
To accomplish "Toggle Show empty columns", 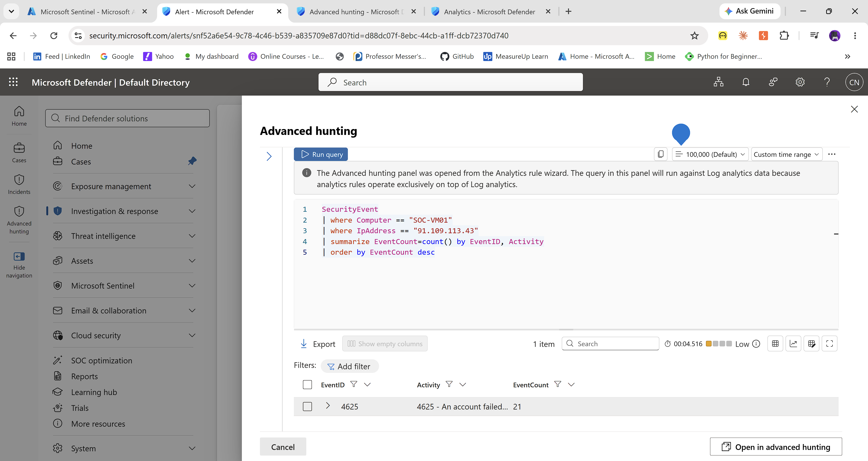I will [385, 344].
